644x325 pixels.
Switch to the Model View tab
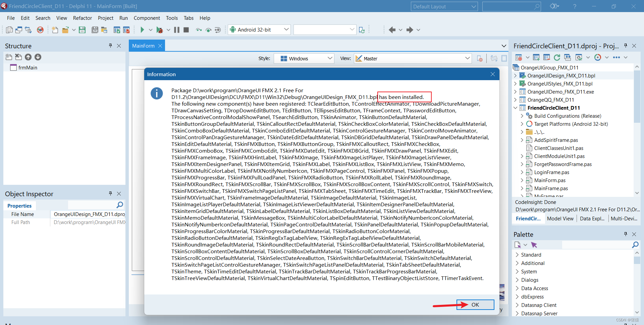(x=560, y=218)
